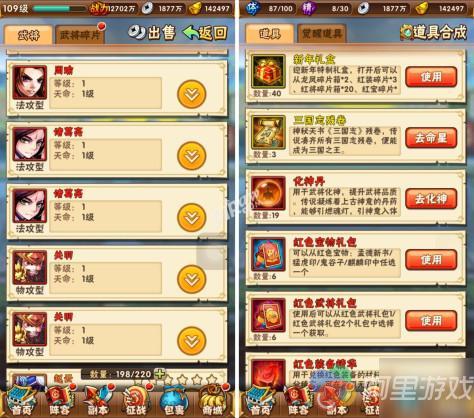This screenshot has width=474, height=418.
Task: Open the 征战 campaign icon in left panel
Action: (x=137, y=400)
